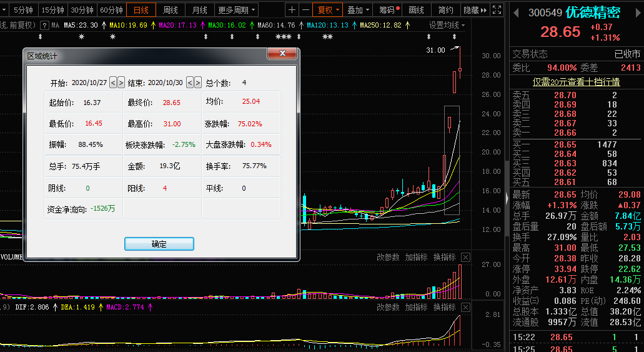Screen dimensions: 644x352
Task: Confirm the dialog with 确定 button
Action: [x=159, y=244]
